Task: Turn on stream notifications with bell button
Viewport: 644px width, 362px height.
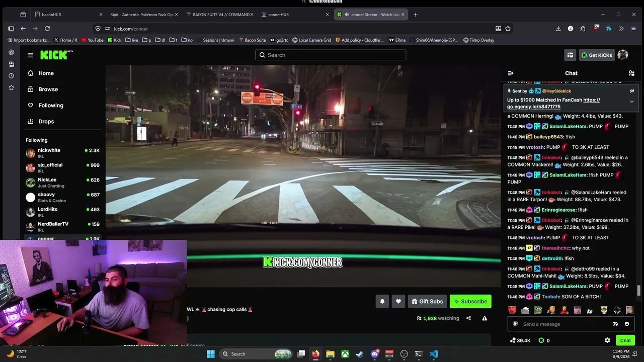Action: coord(382,301)
